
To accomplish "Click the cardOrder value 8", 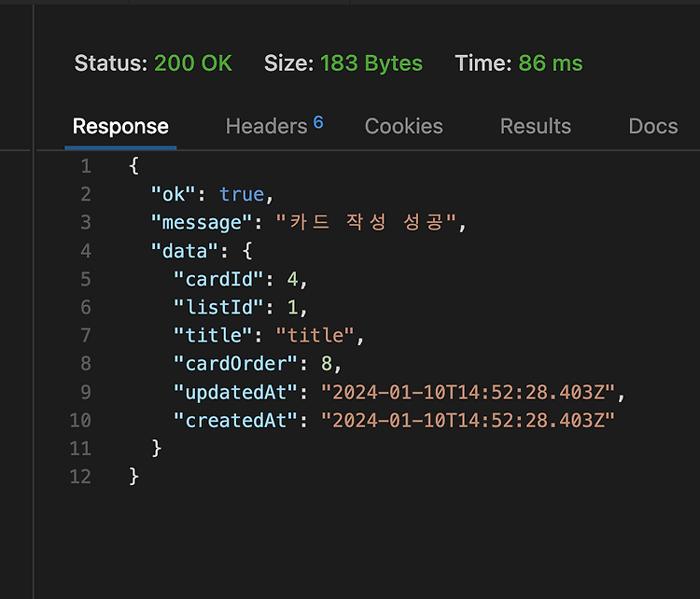I will click(x=327, y=364).
